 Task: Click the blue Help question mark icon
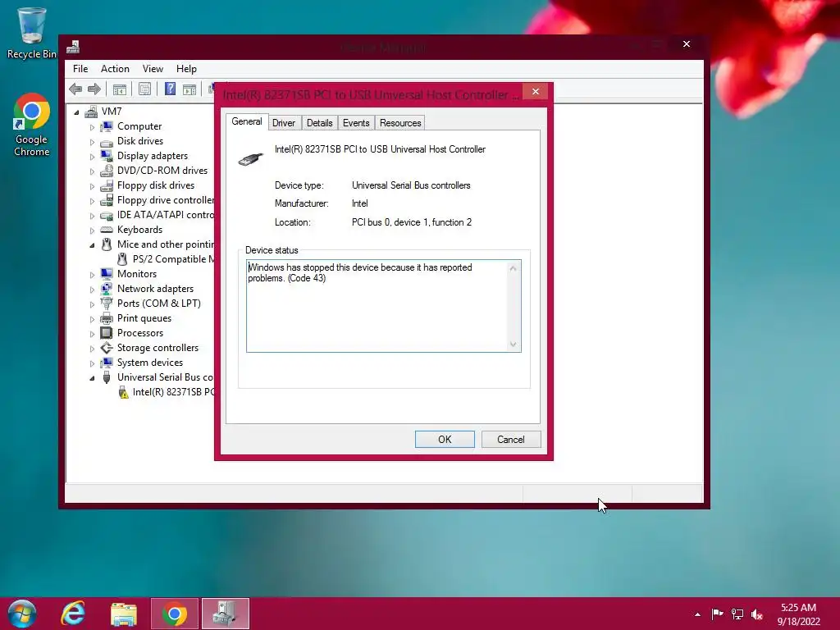click(170, 89)
